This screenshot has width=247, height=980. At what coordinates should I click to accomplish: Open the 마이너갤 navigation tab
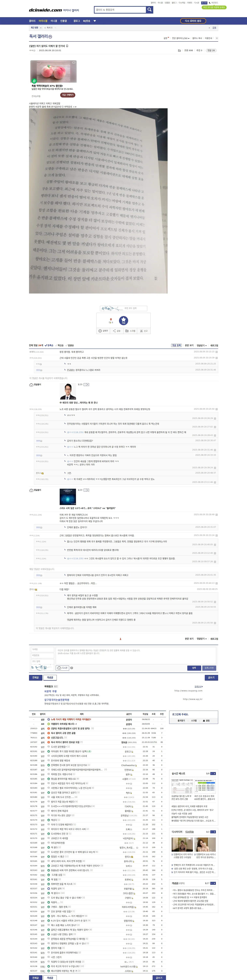tap(43, 21)
